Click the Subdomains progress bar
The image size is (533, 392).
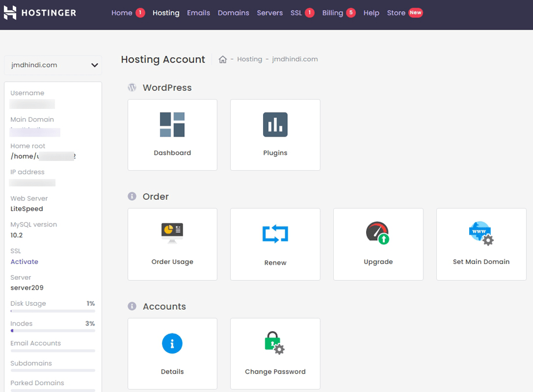(53, 371)
